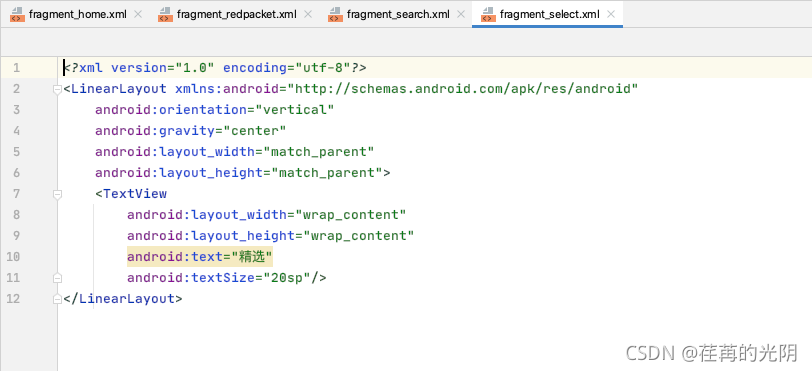812x371 pixels.
Task: Click the XML file icon on fragment_search.xml tab
Action: tap(335, 15)
